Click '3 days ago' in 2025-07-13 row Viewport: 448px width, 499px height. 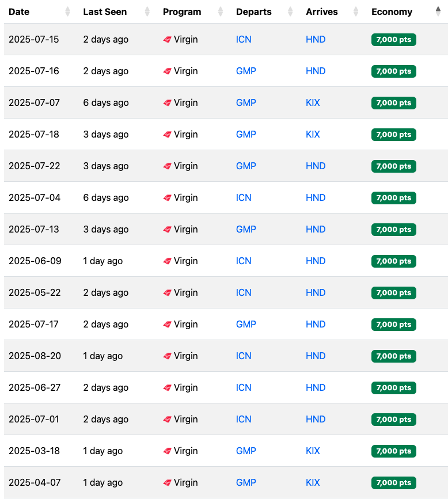[x=106, y=230]
